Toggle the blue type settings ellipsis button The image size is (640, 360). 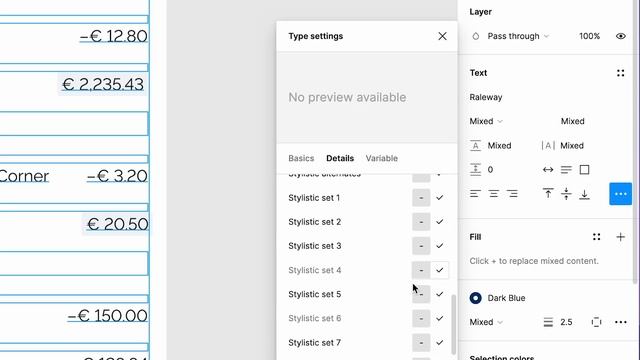click(620, 194)
